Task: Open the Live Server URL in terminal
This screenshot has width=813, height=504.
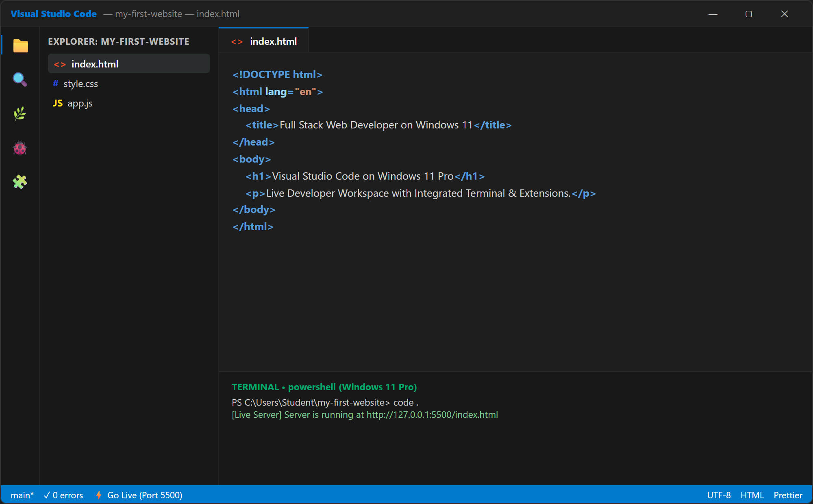Action: click(x=432, y=415)
